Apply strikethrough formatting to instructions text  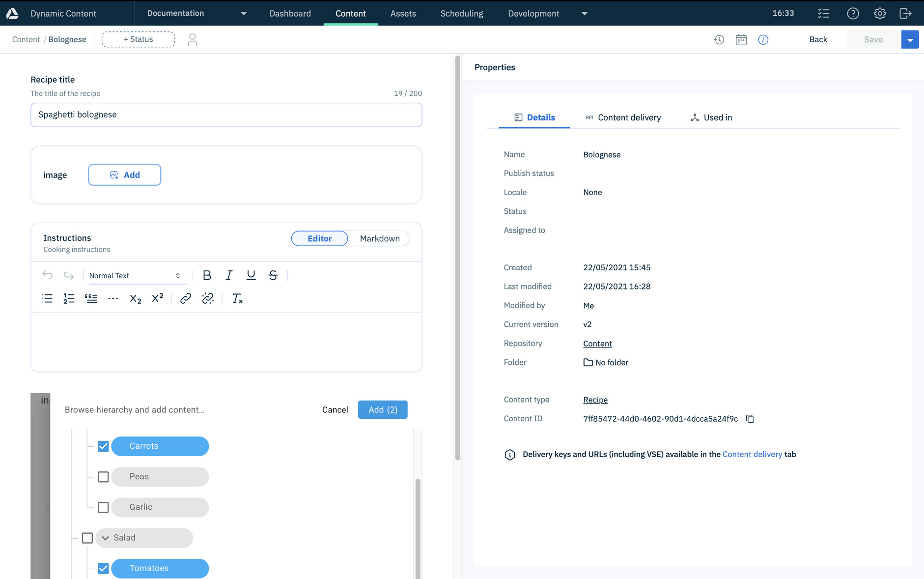tap(273, 275)
